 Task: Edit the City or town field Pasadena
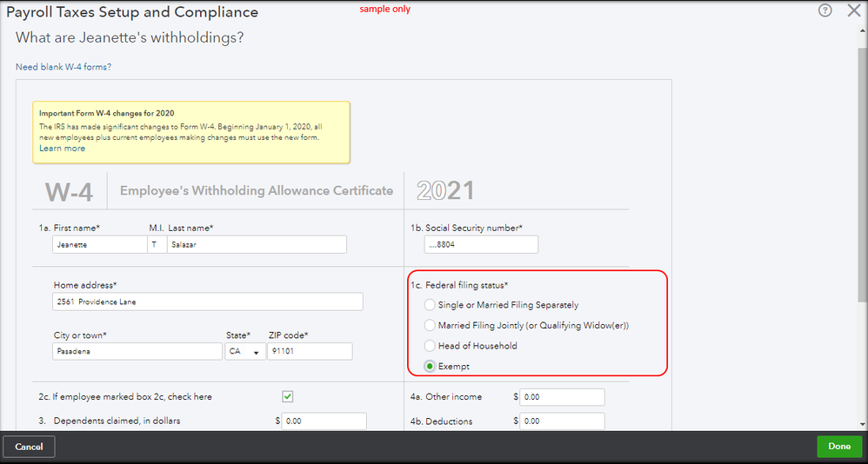pos(137,351)
